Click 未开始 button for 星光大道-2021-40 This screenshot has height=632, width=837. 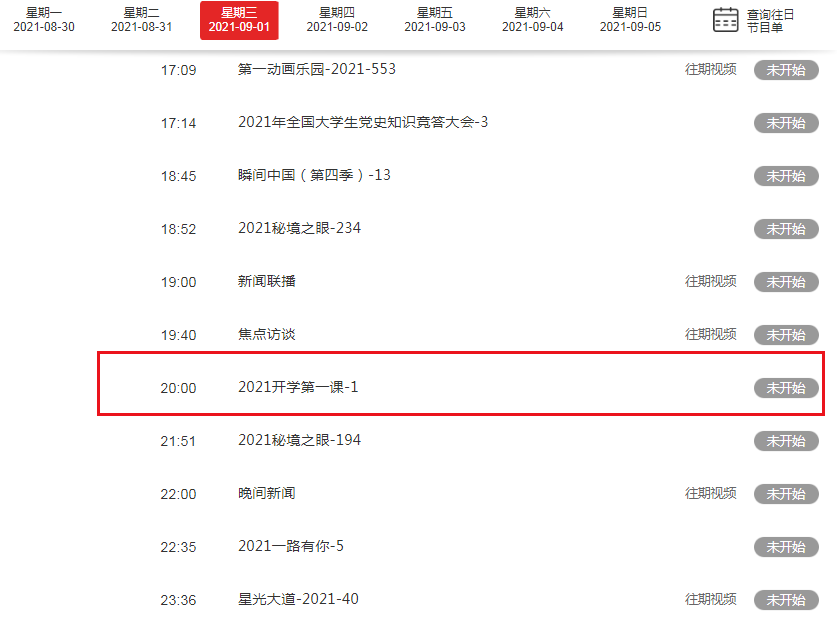point(786,600)
